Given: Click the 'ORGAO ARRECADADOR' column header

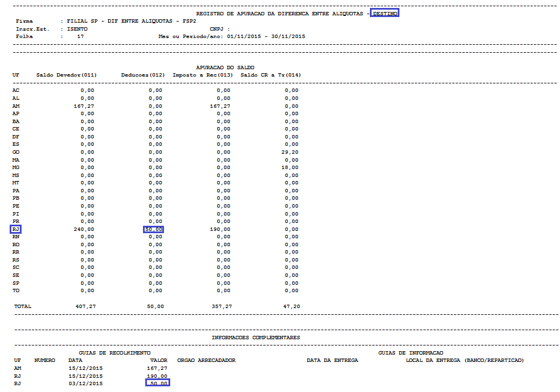Looking at the screenshot, I should 207,360.
